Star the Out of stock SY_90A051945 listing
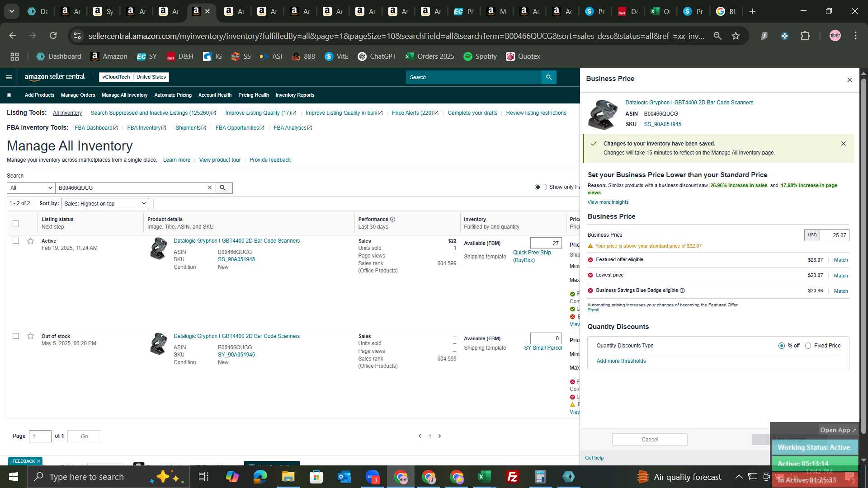Screen dimensions: 868x488 pyautogui.click(x=30, y=336)
